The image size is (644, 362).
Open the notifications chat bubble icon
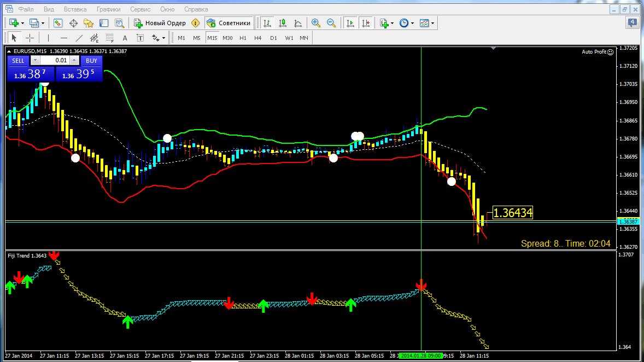tap(632, 22)
